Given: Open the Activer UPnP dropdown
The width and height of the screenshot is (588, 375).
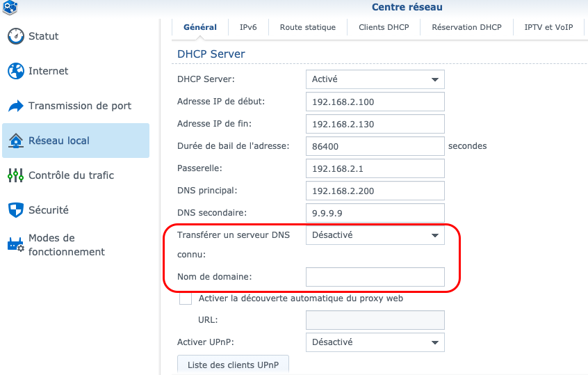Looking at the screenshot, I should click(375, 342).
